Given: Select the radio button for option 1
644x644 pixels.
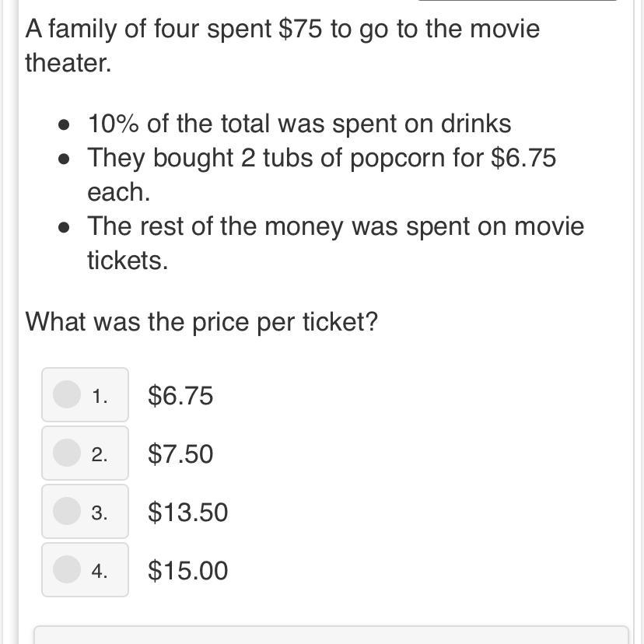Looking at the screenshot, I should pyautogui.click(x=67, y=394).
